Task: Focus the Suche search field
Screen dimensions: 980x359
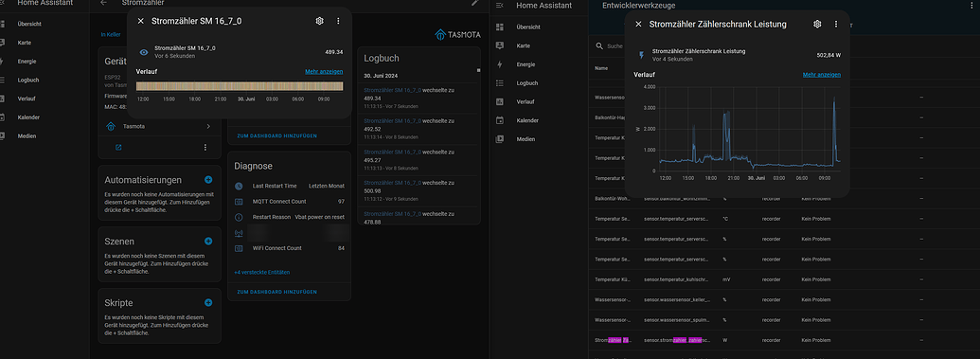Action: pyautogui.click(x=615, y=45)
